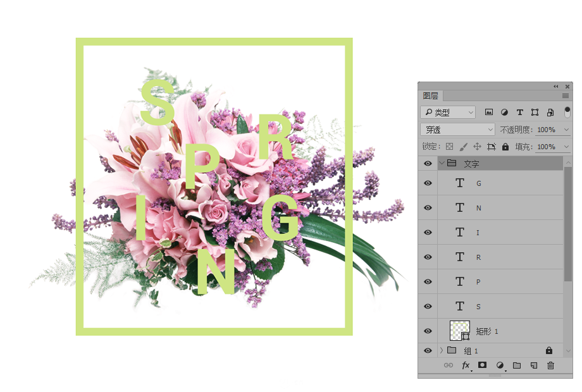This screenshot has width=582, height=392.
Task: Create a new layer group
Action: (x=517, y=365)
